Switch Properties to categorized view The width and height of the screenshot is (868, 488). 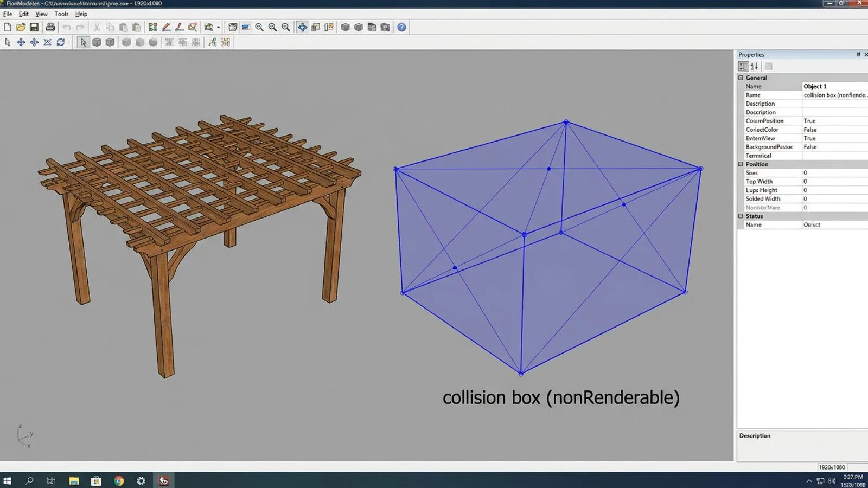pos(743,66)
